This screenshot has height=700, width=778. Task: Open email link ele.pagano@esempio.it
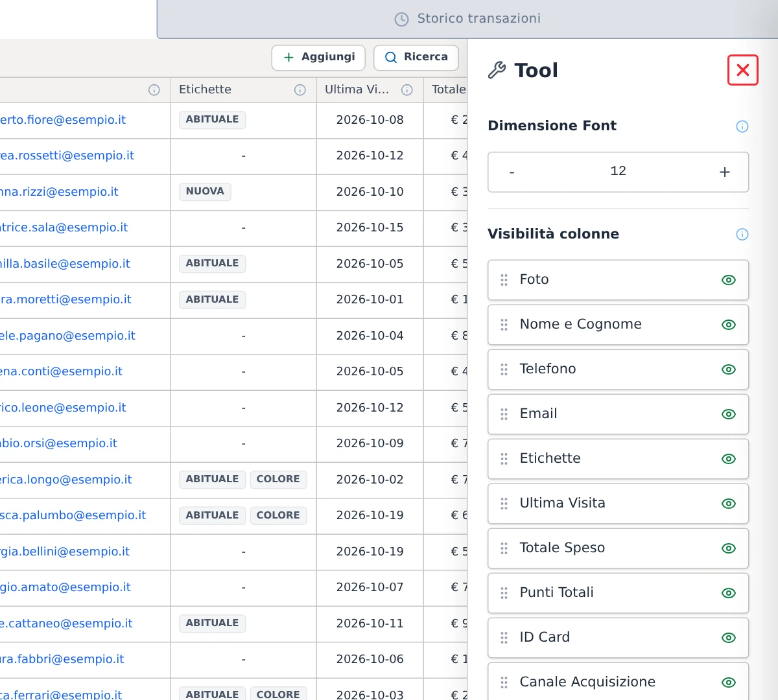coord(67,336)
